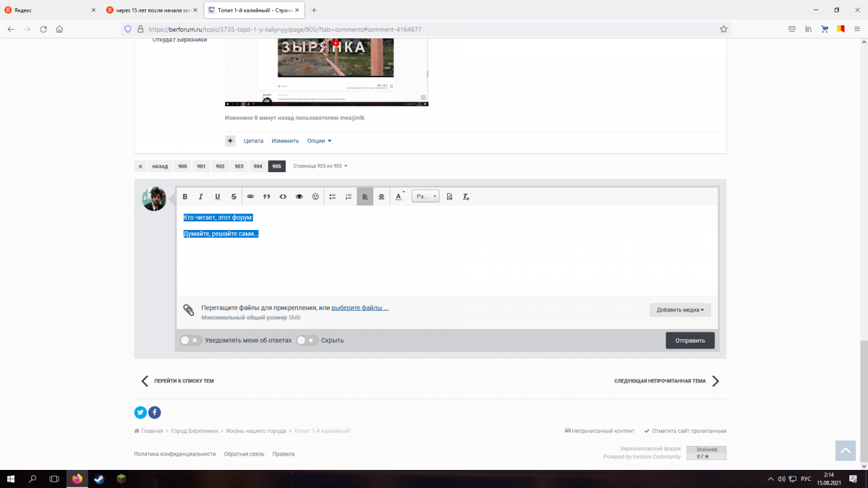Click the remove formatting icon
Screen dimensions: 868x488
pyautogui.click(x=467, y=197)
